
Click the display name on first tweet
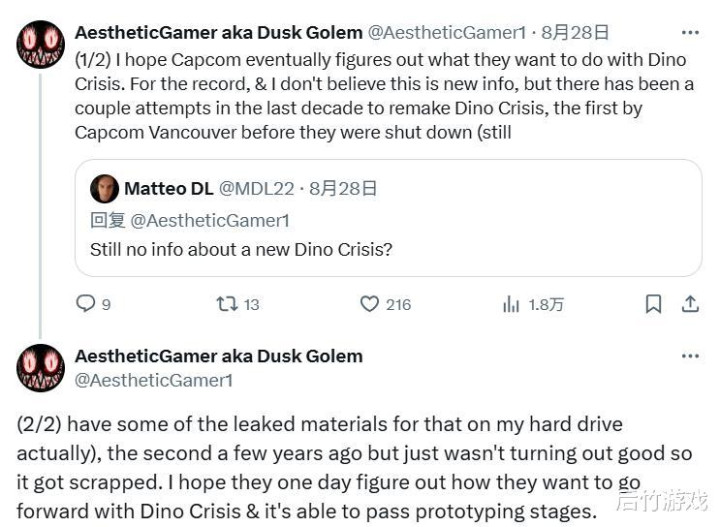coord(218,33)
